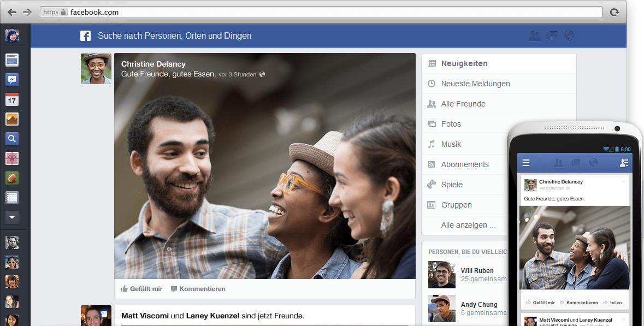The image size is (644, 326).
Task: Open the notepad icon in left sidebar
Action: [12, 198]
